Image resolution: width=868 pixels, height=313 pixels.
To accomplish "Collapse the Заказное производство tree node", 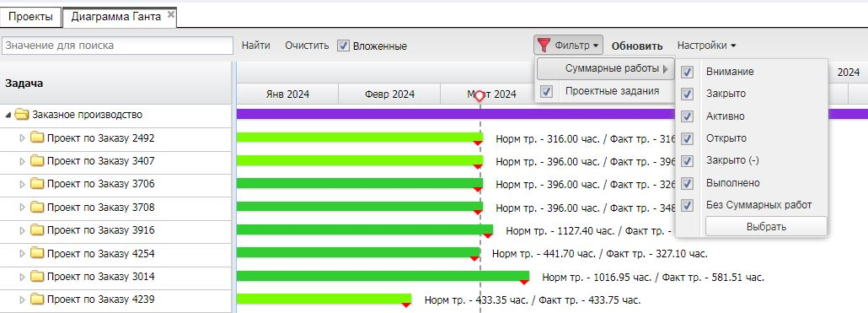I will [8, 116].
